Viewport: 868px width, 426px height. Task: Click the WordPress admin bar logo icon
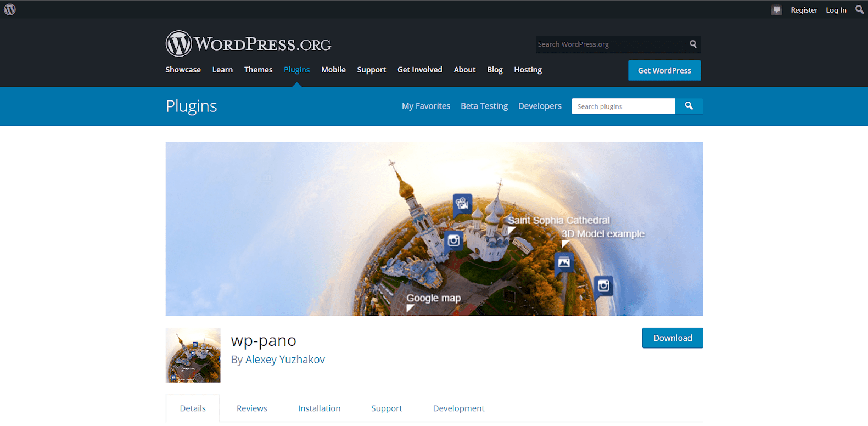click(x=10, y=9)
